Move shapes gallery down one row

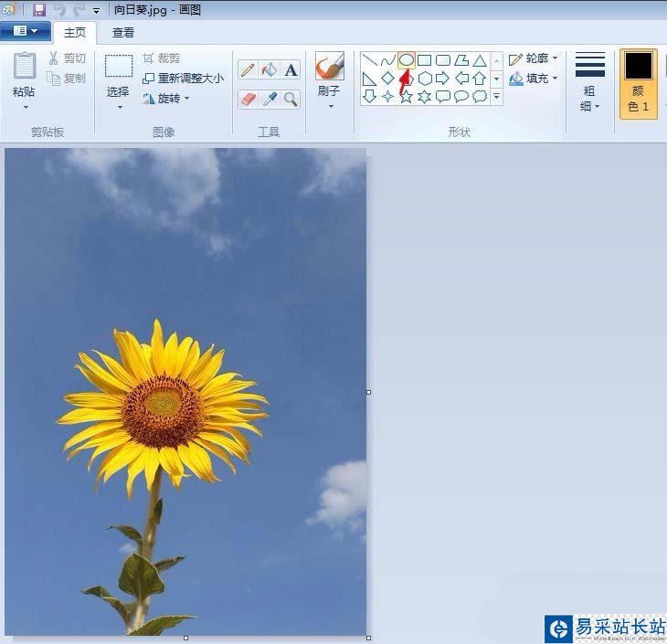tap(496, 79)
